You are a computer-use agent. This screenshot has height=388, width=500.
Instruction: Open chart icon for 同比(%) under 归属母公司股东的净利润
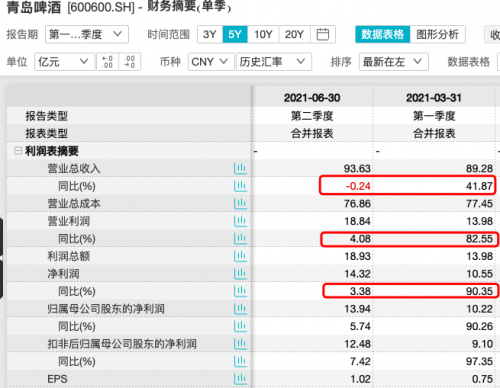click(x=240, y=326)
